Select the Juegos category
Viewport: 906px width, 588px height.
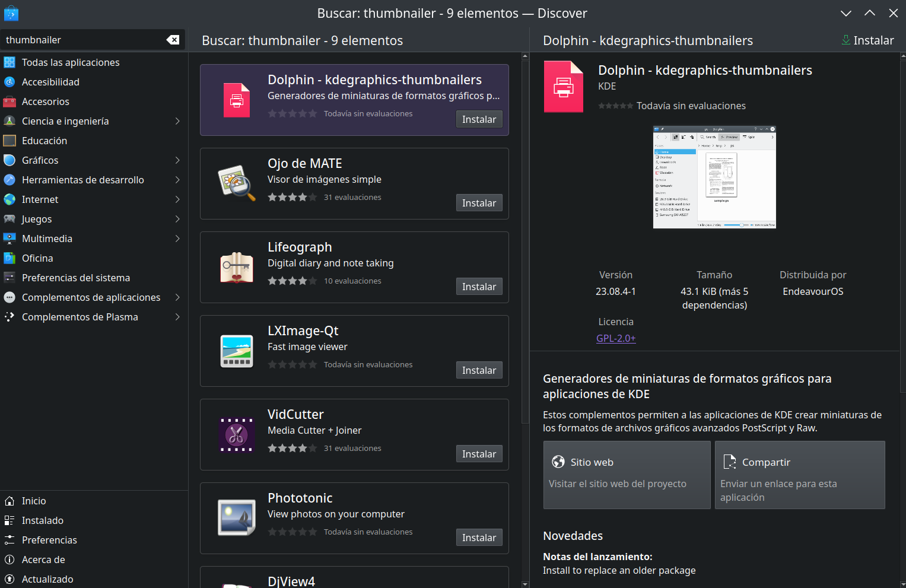click(x=94, y=219)
